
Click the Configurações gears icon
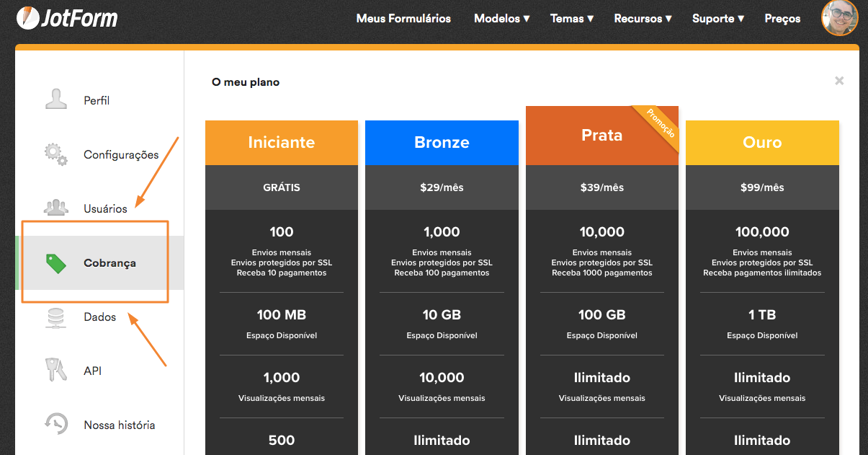pyautogui.click(x=56, y=154)
